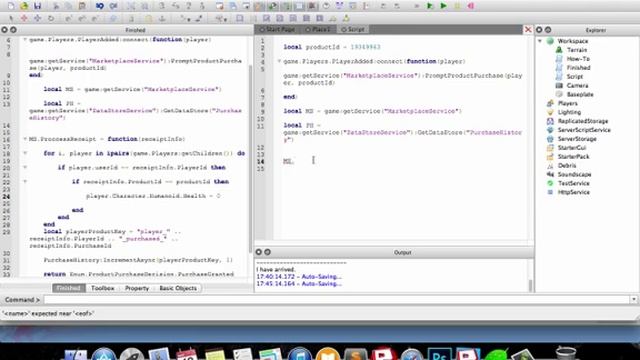Select ReplicatedStorage in Explorer
The width and height of the screenshot is (640, 360).
coord(583,121)
